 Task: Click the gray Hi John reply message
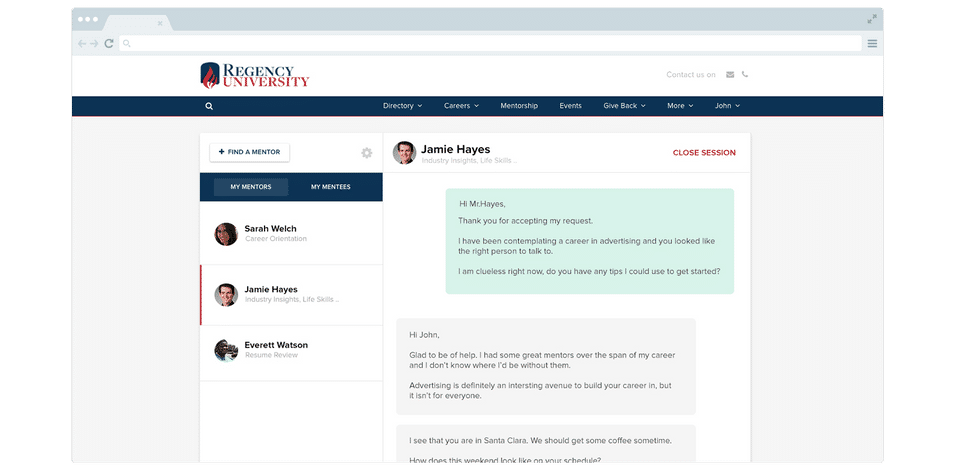pos(546,367)
